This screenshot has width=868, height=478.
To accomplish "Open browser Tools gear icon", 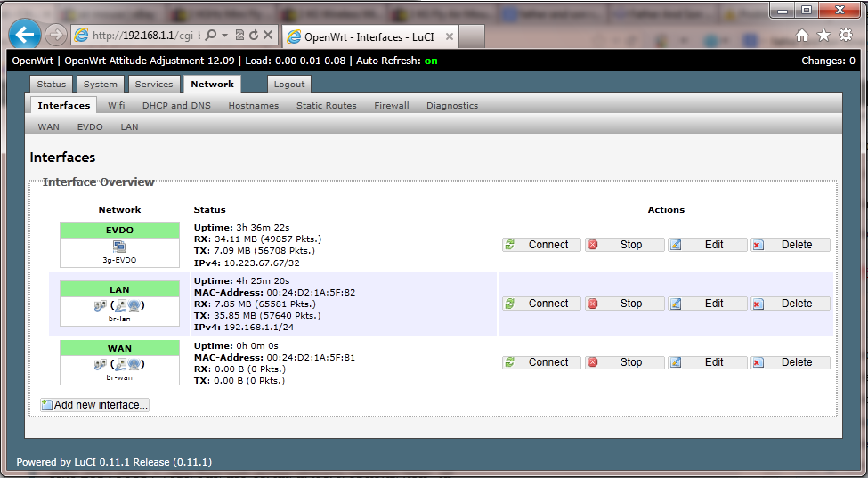I will [846, 36].
